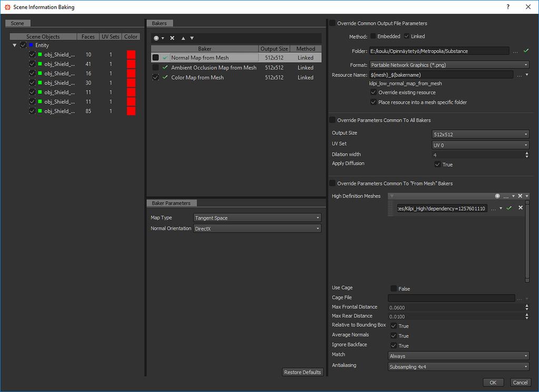
Task: Open the Match Always dropdown
Action: [458, 356]
